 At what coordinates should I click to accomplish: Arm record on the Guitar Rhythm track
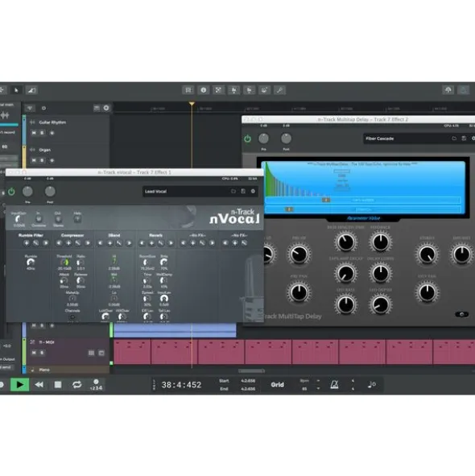click(x=52, y=133)
